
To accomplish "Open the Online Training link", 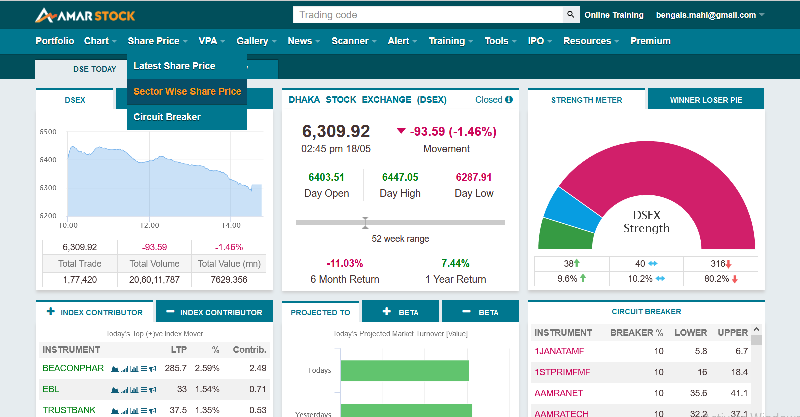I will pyautogui.click(x=614, y=15).
